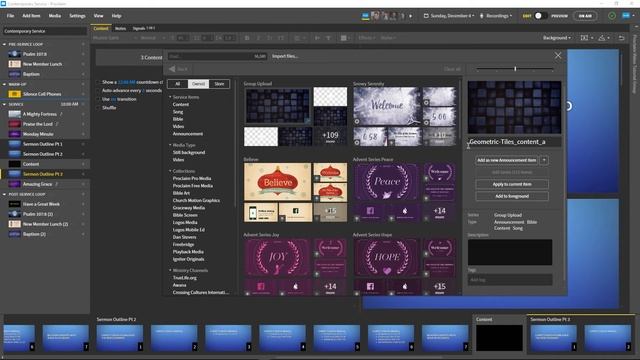Click Import files link
Image resolution: width=640 pixels, height=360 pixels.
point(285,56)
